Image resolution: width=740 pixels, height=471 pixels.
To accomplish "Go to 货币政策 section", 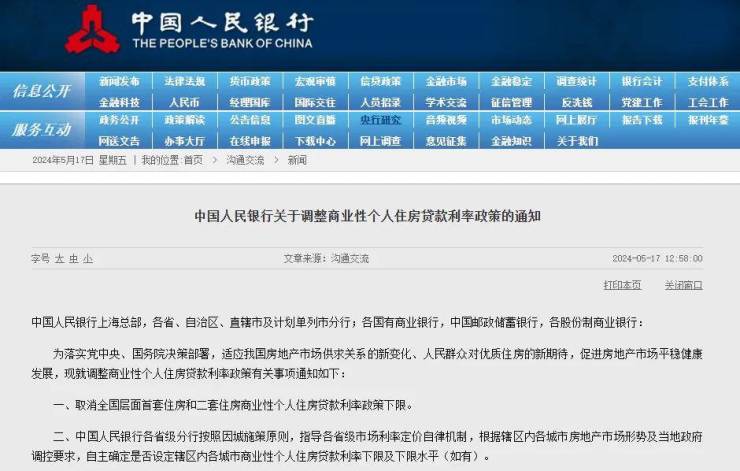I will click(x=250, y=82).
